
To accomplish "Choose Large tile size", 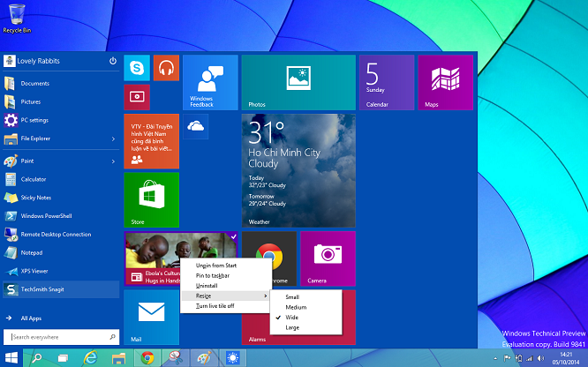I will coord(306,327).
